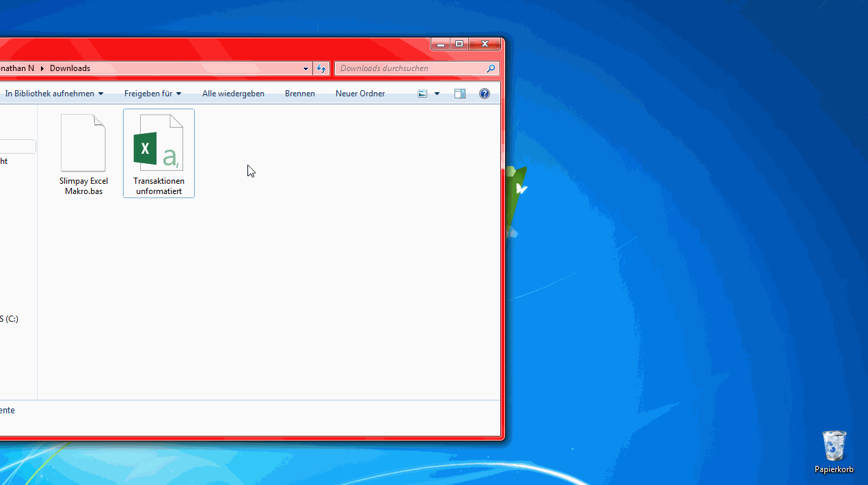The height and width of the screenshot is (485, 868).
Task: Toggle the preview pane icon
Action: coord(460,94)
